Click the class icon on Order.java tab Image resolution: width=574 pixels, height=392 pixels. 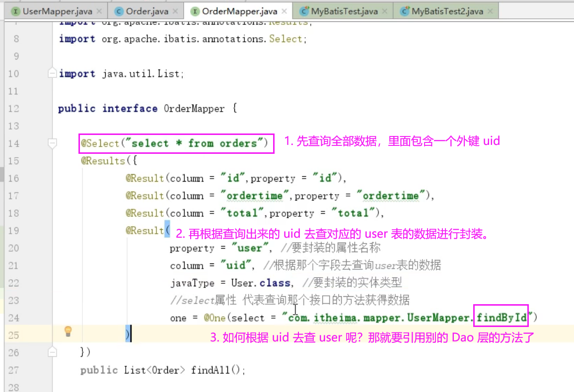(x=119, y=12)
